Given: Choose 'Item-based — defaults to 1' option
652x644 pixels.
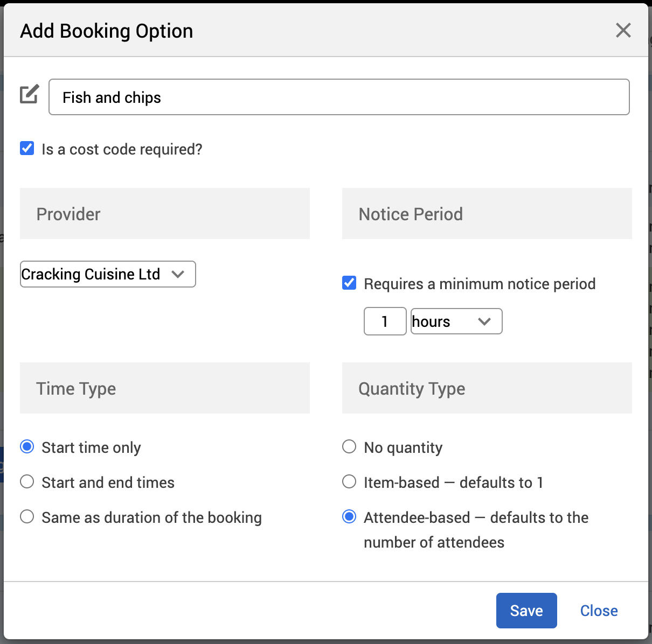Looking at the screenshot, I should [349, 482].
